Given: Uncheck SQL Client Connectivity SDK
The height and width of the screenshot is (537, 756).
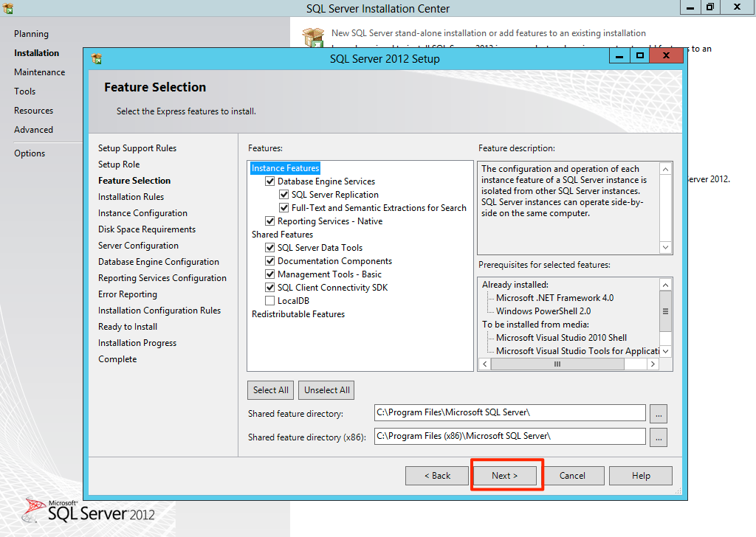Looking at the screenshot, I should point(270,288).
